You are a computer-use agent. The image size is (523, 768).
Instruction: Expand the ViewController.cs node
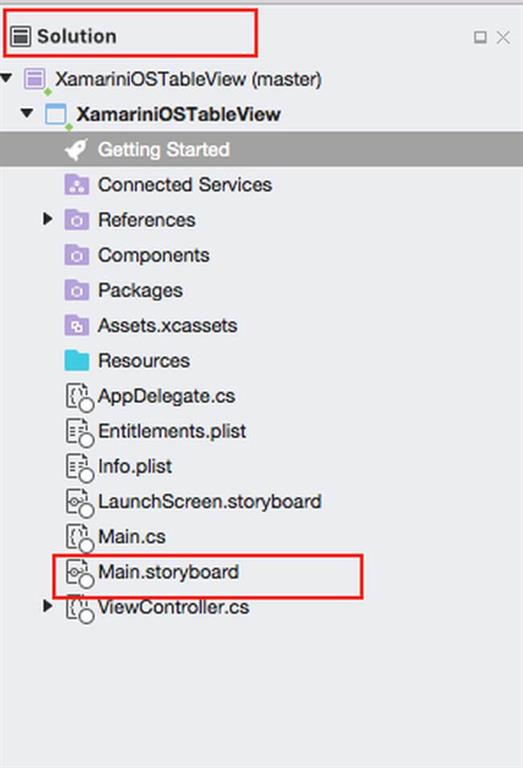pos(48,606)
